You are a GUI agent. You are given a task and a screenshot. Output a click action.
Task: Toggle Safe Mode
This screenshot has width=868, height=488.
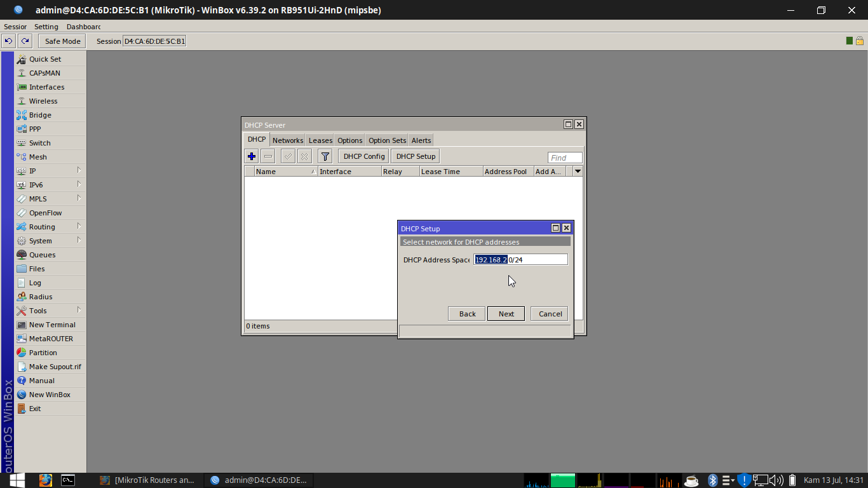click(62, 41)
